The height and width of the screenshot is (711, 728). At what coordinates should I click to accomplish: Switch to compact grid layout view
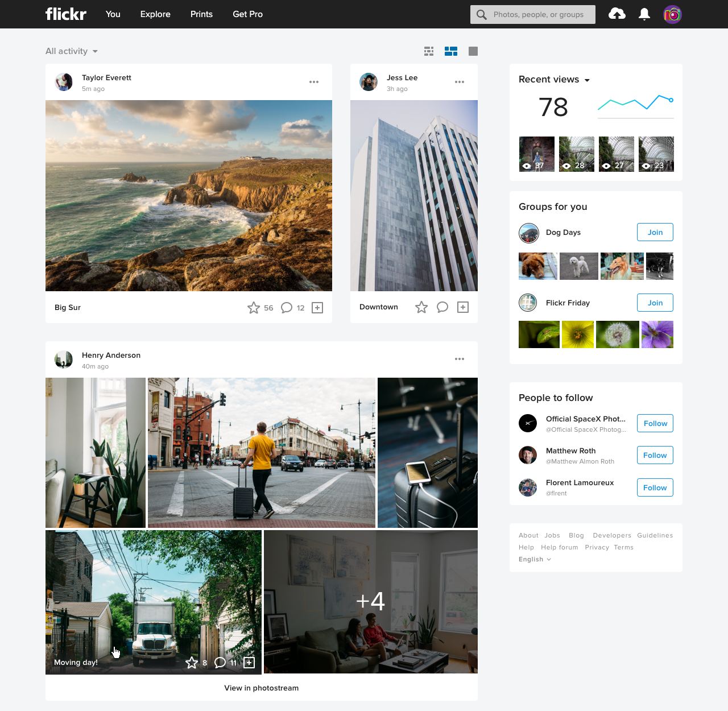click(x=429, y=51)
